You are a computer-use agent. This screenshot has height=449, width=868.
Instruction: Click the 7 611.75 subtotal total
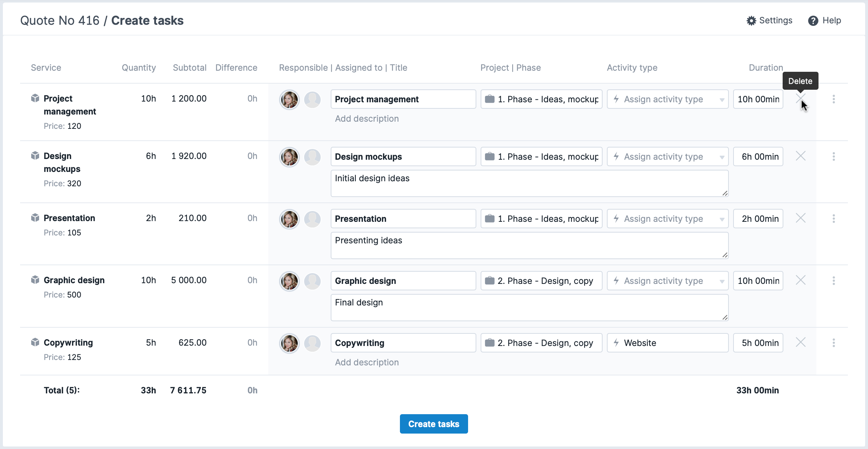coord(188,390)
